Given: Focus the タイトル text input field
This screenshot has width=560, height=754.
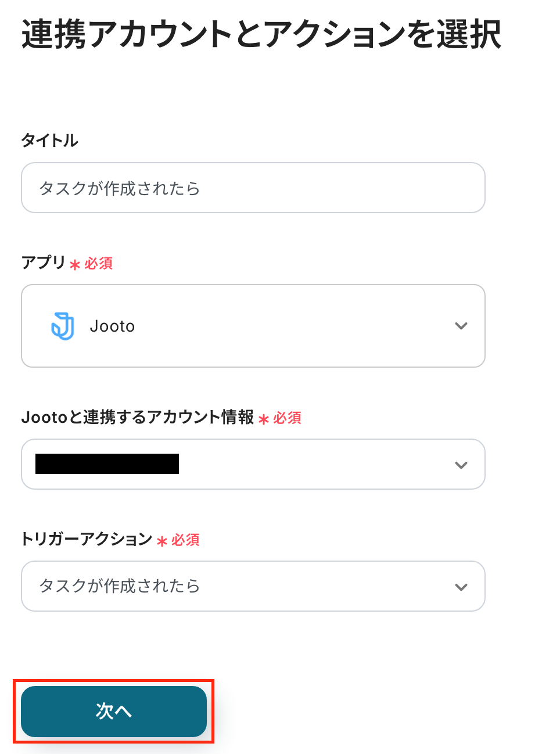Looking at the screenshot, I should 253,188.
